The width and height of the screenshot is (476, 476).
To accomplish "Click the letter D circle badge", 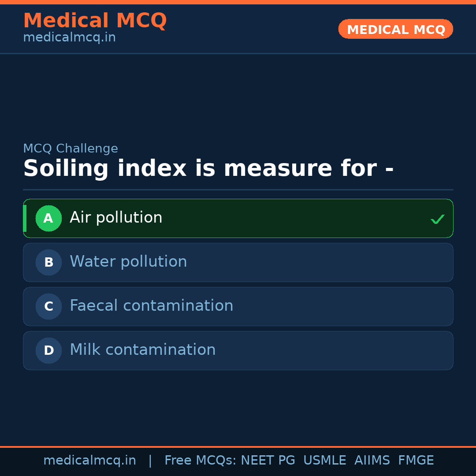I will [x=48, y=350].
